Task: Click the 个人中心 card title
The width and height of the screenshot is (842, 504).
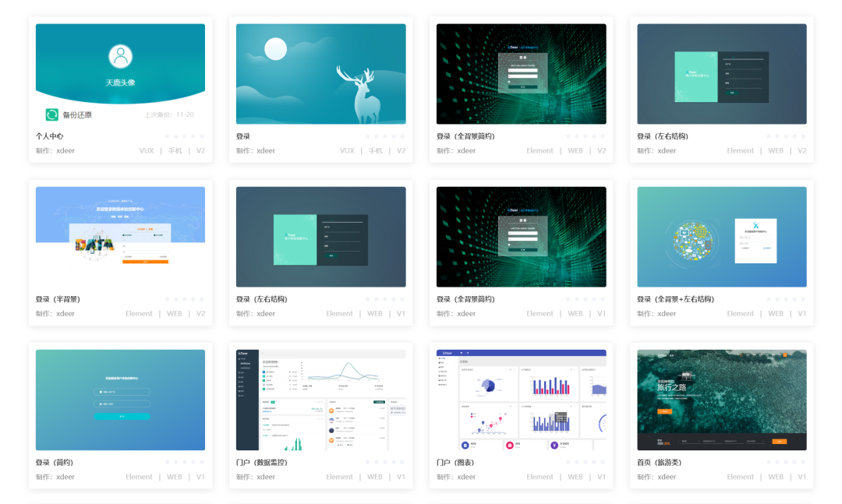Action: (x=49, y=136)
